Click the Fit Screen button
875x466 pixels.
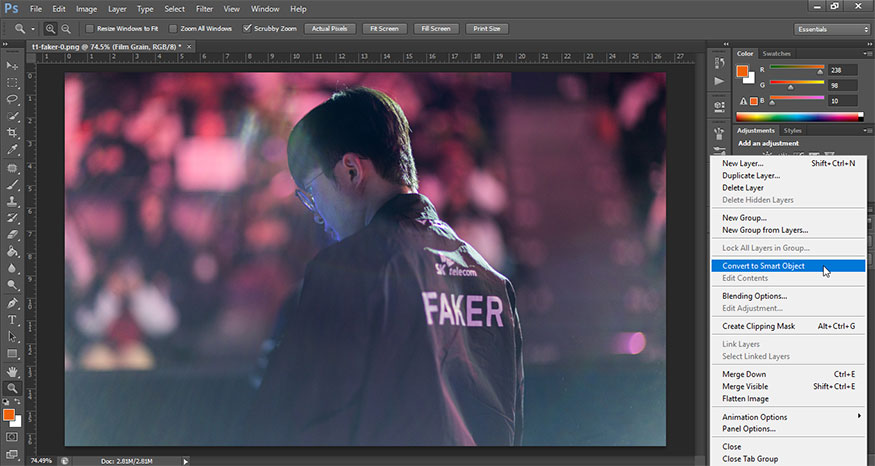tap(383, 29)
